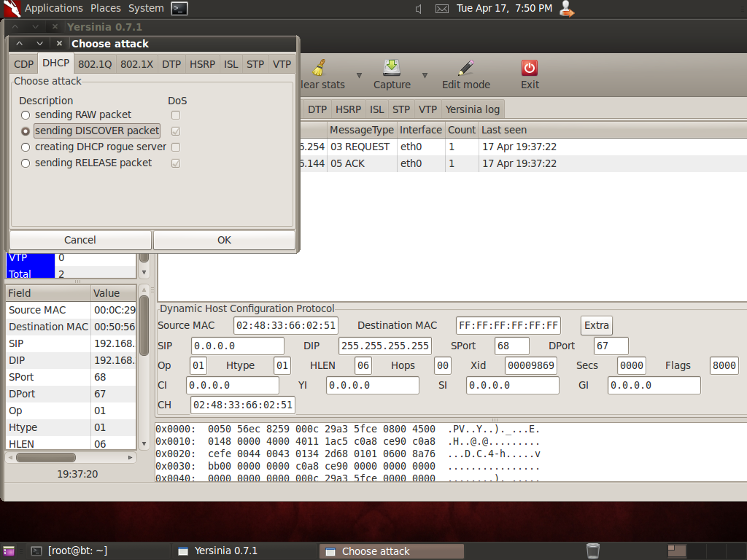This screenshot has width=747, height=560.
Task: Click OK button in Choose attack
Action: point(224,240)
